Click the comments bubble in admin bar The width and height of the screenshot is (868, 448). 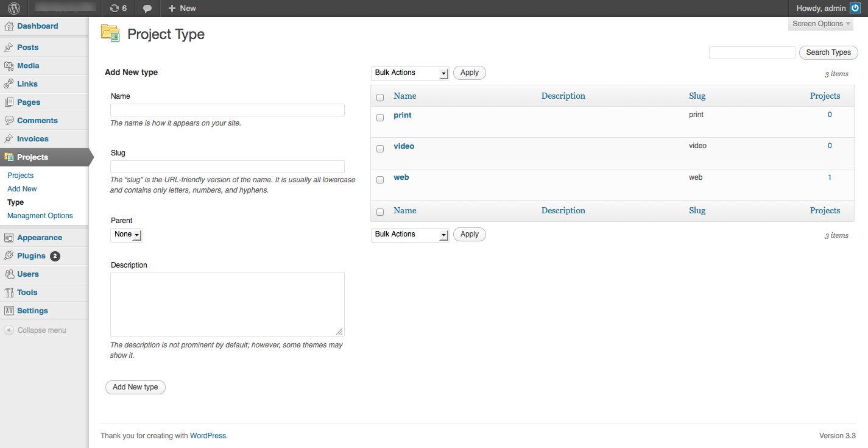[x=147, y=9]
